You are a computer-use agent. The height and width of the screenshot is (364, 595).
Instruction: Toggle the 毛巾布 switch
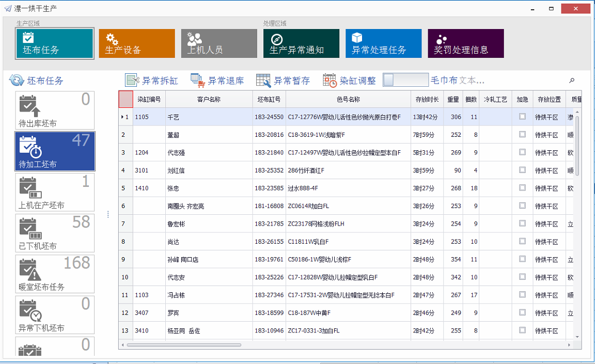pyautogui.click(x=405, y=80)
